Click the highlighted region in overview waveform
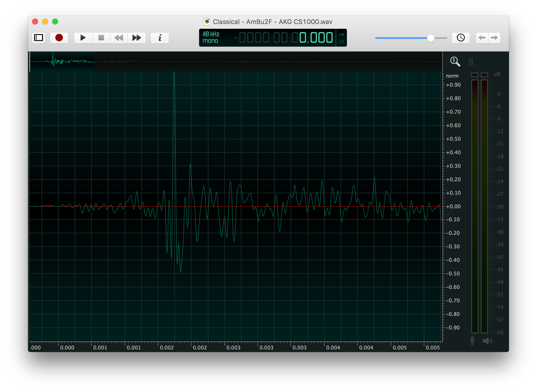Viewport: 537px width, 392px height. 63,61
